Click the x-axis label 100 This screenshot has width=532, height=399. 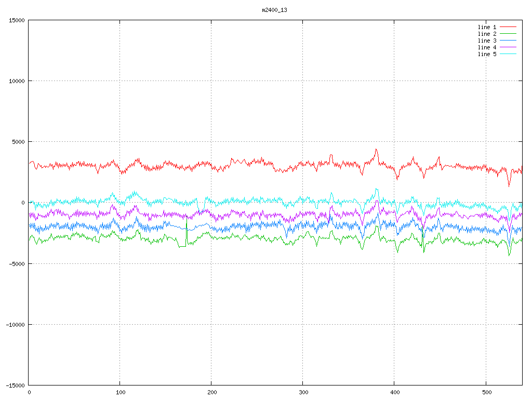(121, 393)
